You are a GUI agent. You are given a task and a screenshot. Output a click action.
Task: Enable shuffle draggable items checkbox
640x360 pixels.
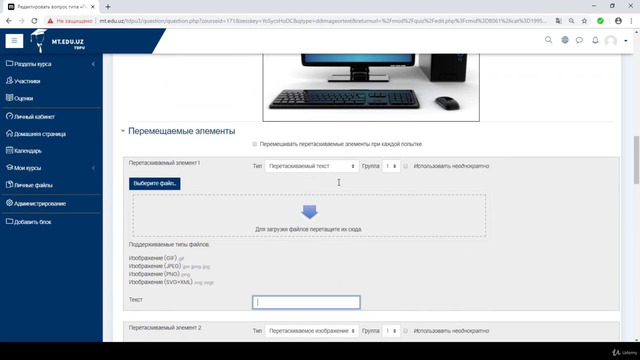[255, 144]
